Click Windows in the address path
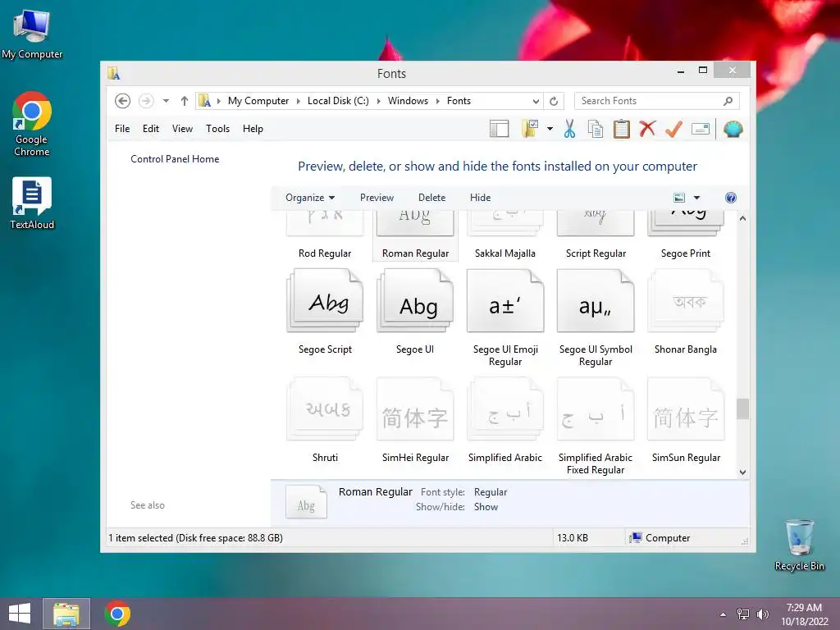This screenshot has width=840, height=630. tap(408, 101)
